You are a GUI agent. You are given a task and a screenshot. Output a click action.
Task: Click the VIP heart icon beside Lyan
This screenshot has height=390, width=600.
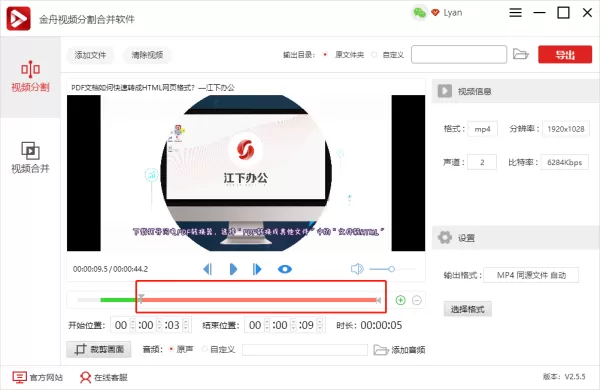click(x=435, y=13)
